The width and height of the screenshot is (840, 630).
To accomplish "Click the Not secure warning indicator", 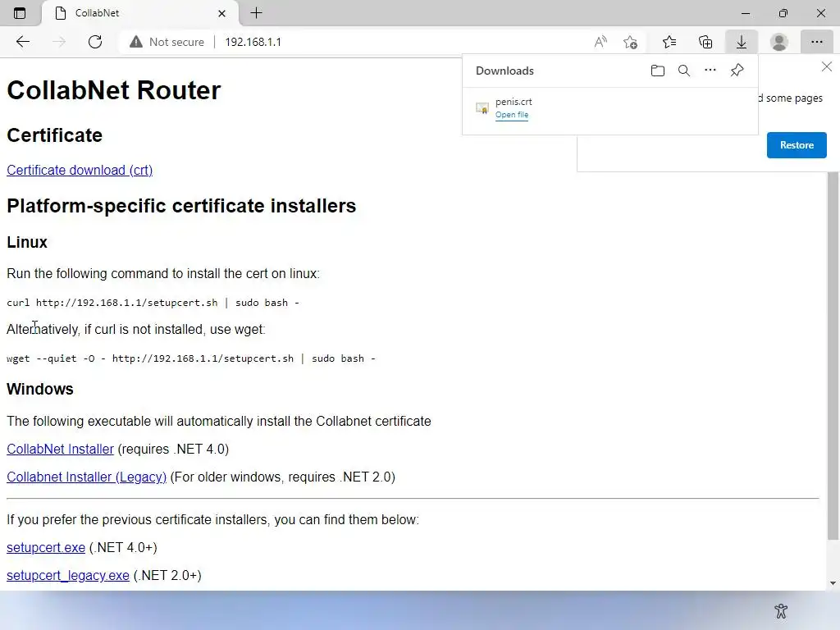I will 167,42.
